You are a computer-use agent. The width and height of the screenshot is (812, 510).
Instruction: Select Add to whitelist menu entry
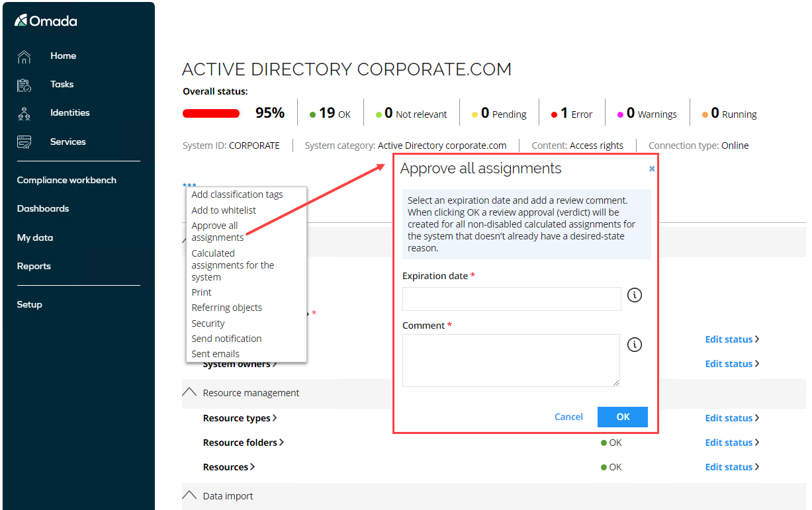tap(224, 210)
